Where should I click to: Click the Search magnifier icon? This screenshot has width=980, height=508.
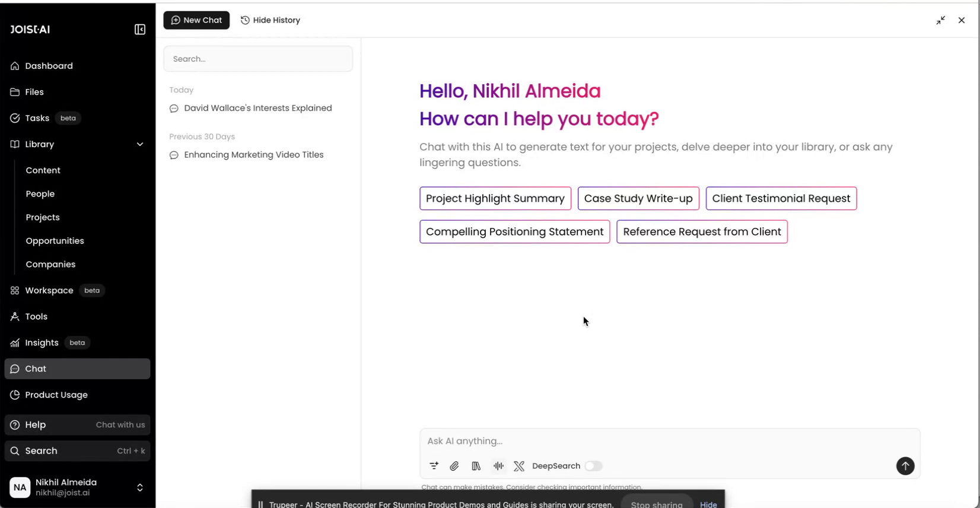click(x=15, y=451)
